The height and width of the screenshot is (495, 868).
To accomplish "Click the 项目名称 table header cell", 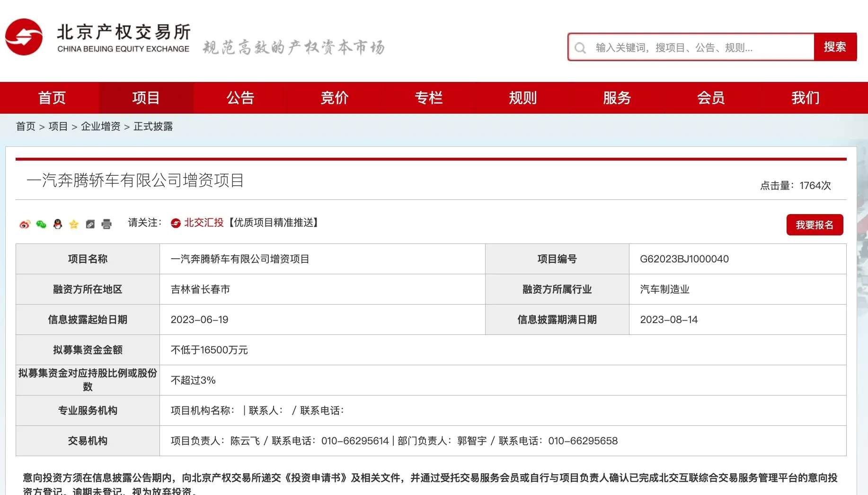I will point(88,259).
